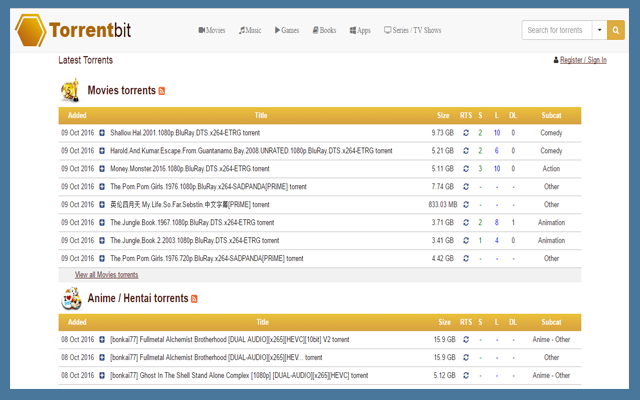The height and width of the screenshot is (400, 640).
Task: Open the Games menu in navigation
Action: [x=285, y=31]
